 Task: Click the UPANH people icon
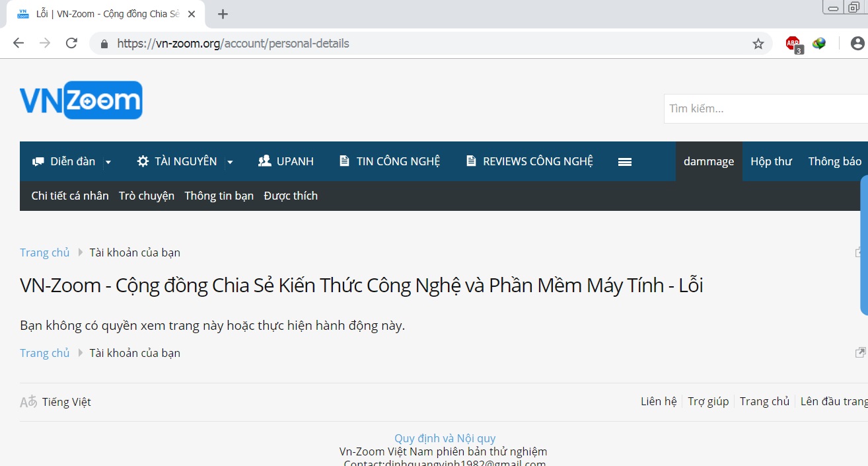[x=265, y=161]
